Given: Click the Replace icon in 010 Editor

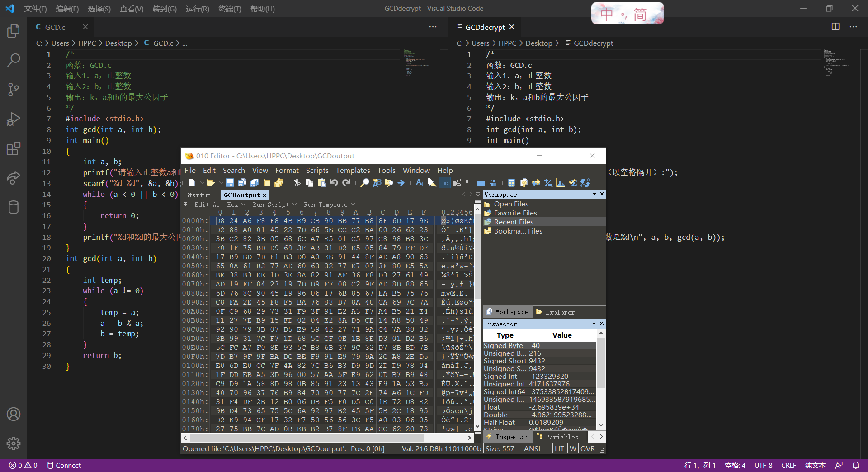Looking at the screenshot, I should tap(377, 183).
